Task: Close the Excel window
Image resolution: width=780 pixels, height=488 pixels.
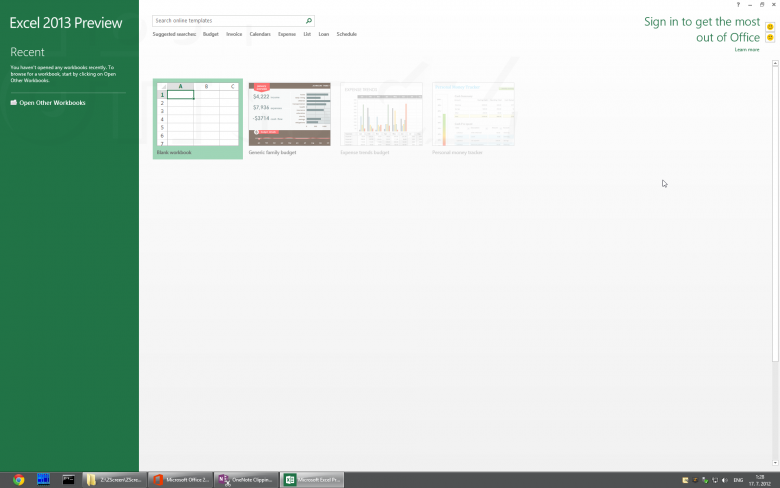Action: click(x=774, y=4)
